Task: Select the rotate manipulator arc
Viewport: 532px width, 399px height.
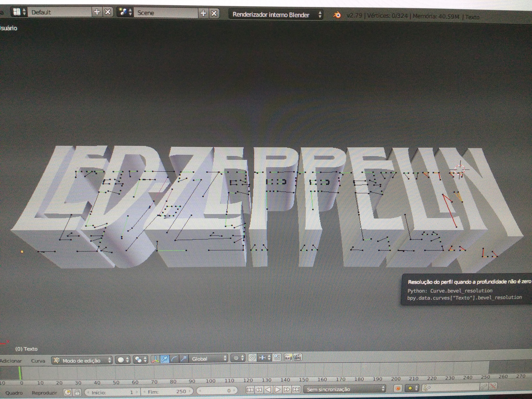Action: click(174, 359)
